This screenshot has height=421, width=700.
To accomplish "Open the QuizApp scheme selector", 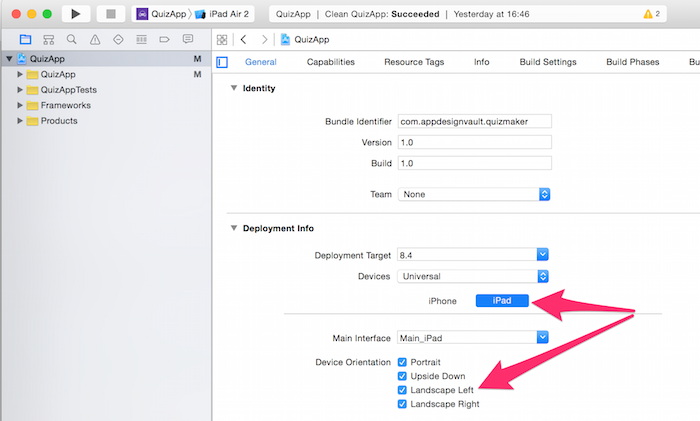I will 161,14.
